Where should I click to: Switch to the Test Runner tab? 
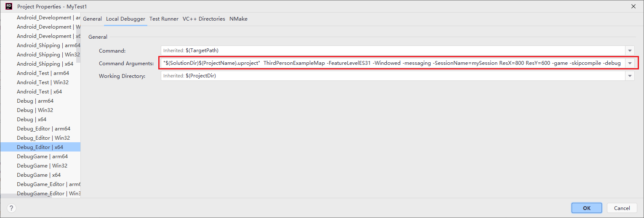[164, 19]
